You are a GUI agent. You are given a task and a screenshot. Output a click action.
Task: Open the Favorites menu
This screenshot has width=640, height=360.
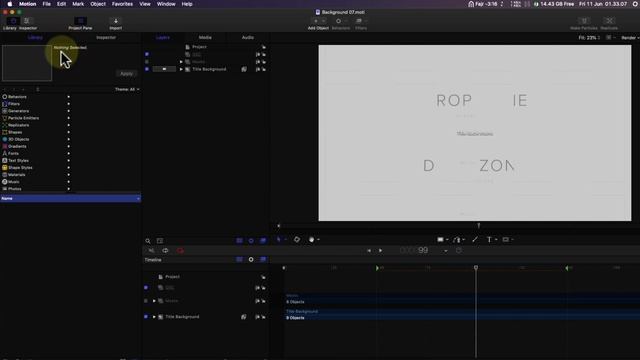122,4
